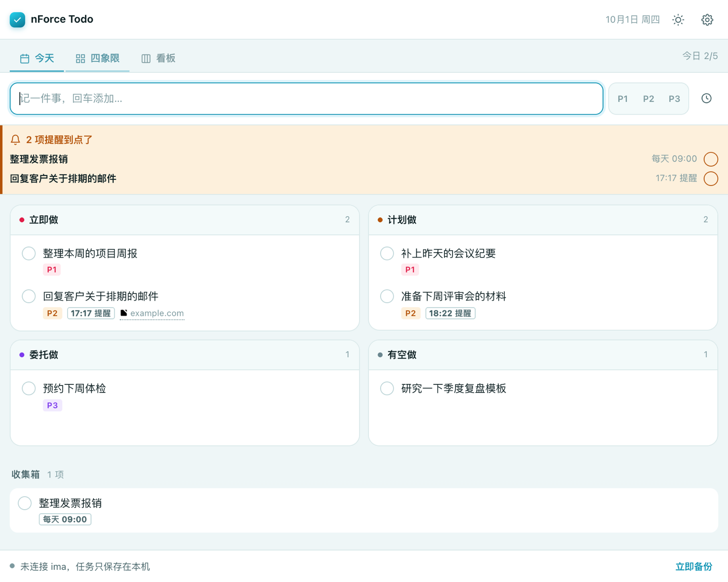Screen dimensions: 728x582
Task: Switch to the 今天 tab
Action: point(37,58)
